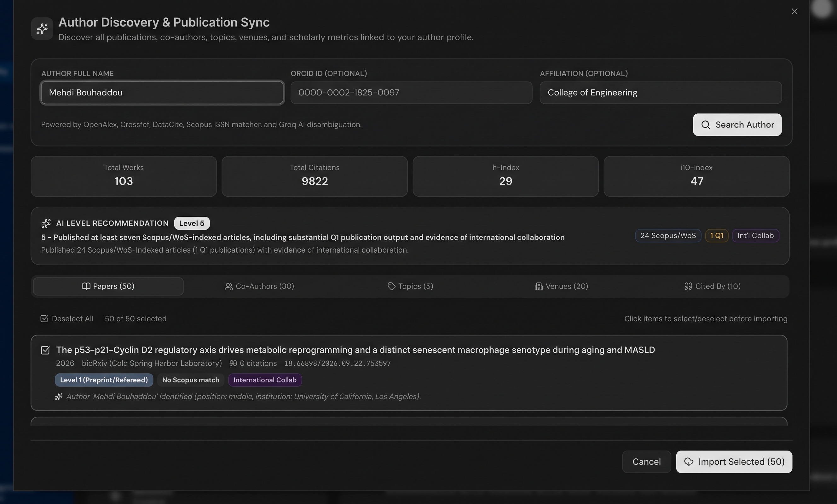Click the i10-Index 47 card
Image resolution: width=837 pixels, height=504 pixels.
point(696,176)
